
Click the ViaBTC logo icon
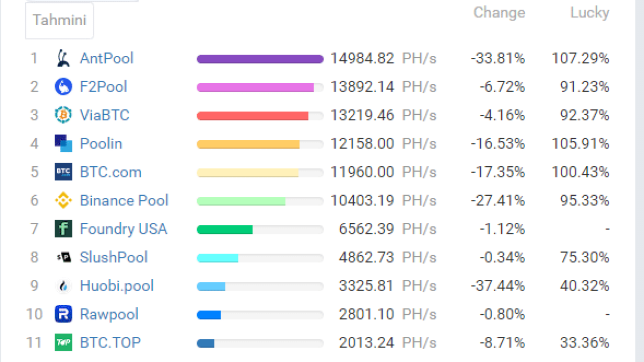pos(63,115)
